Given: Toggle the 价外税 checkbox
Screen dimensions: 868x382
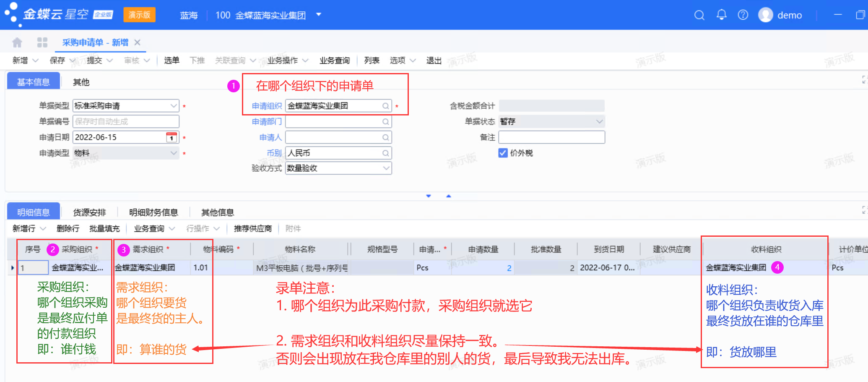Looking at the screenshot, I should click(503, 153).
